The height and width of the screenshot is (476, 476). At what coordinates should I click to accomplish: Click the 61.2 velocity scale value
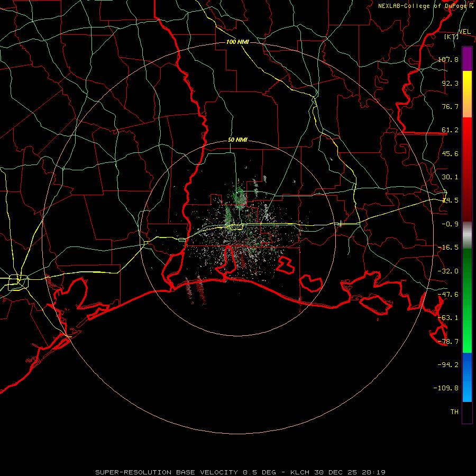click(x=450, y=130)
